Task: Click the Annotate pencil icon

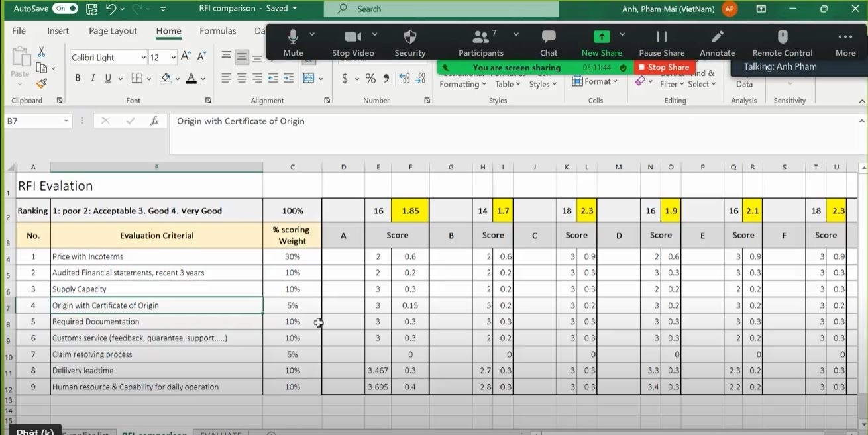Action: [717, 42]
